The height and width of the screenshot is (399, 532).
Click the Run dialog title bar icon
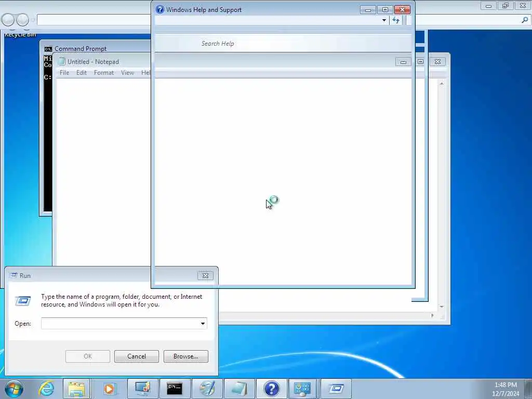tap(14, 275)
